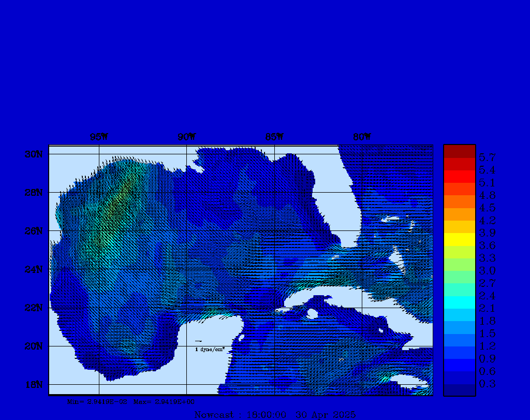Image resolution: width=530 pixels, height=420 pixels.
Task: Click the 80W longitude label
Action: pyautogui.click(x=362, y=137)
